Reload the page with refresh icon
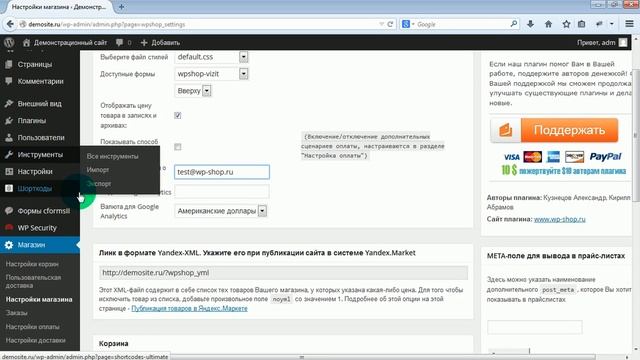 (390, 24)
